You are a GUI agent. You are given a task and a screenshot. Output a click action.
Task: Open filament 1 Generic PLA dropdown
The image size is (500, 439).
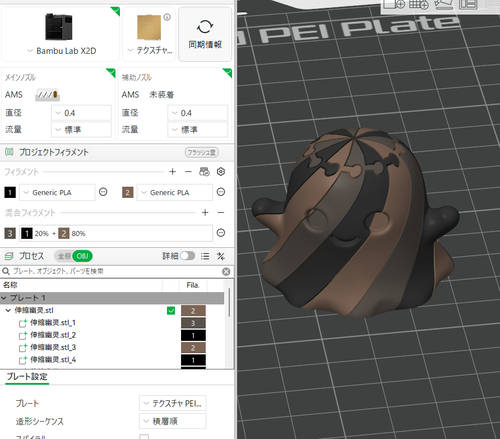tap(57, 192)
